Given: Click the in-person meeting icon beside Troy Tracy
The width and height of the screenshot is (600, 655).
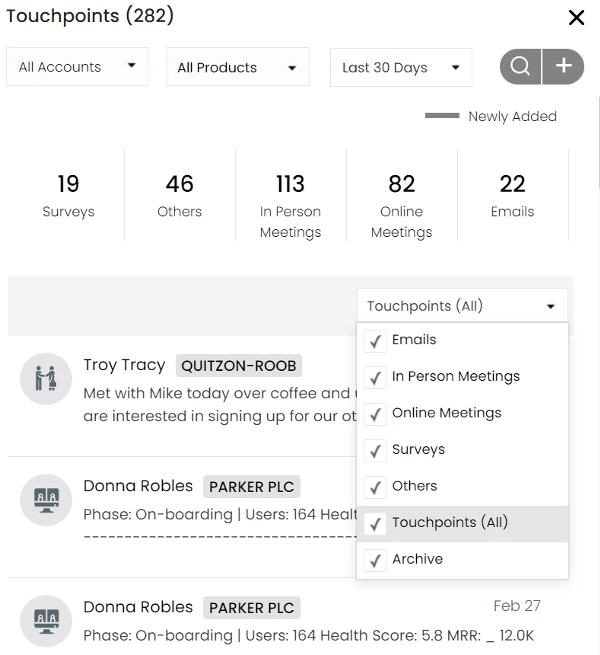Looking at the screenshot, I should click(x=46, y=378).
